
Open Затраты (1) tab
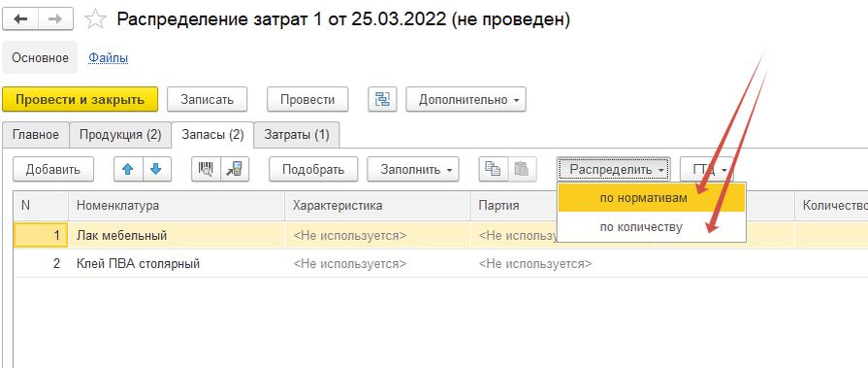pos(297,135)
